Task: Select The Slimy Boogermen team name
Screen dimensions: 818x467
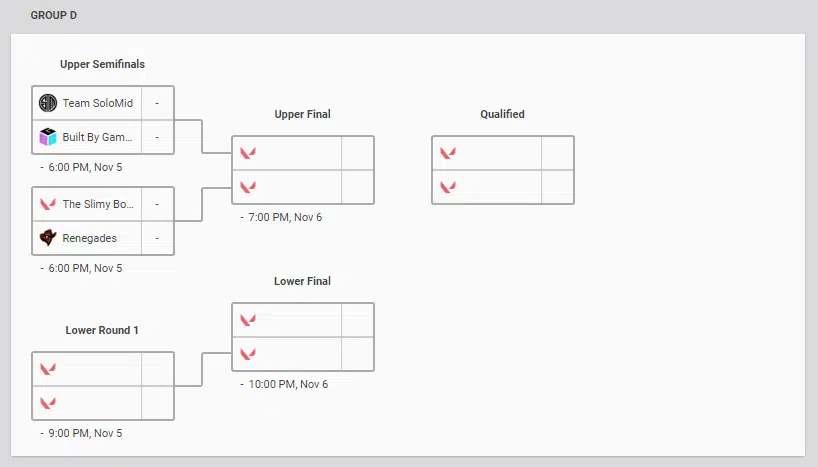Action: click(98, 204)
